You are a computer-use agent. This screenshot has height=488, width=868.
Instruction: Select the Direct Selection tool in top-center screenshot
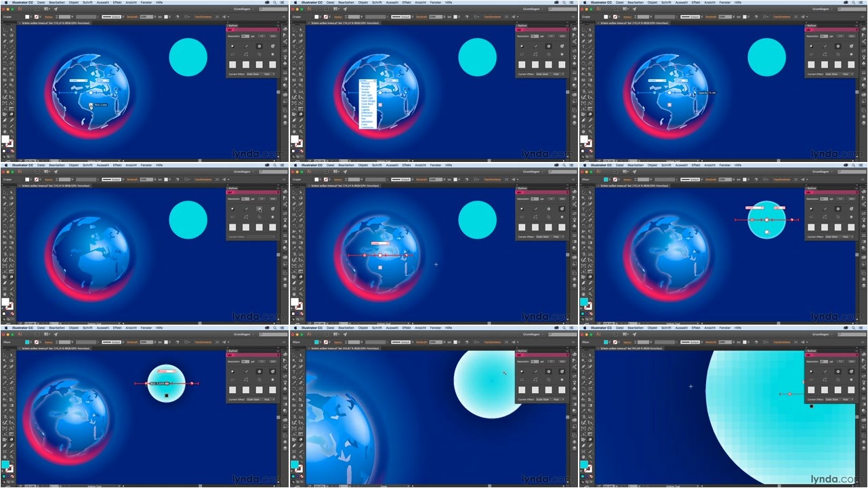pyautogui.click(x=301, y=29)
